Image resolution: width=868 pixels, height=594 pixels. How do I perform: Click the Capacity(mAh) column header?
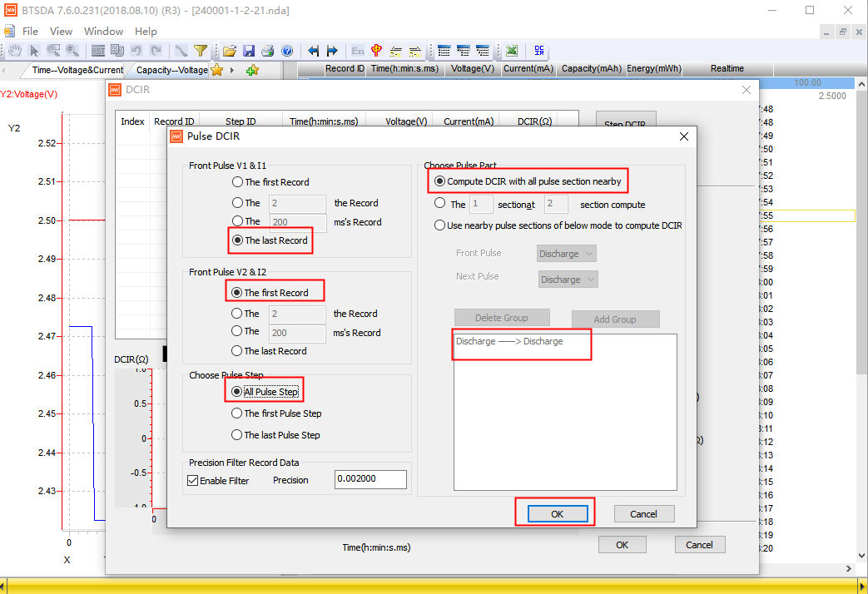(591, 69)
